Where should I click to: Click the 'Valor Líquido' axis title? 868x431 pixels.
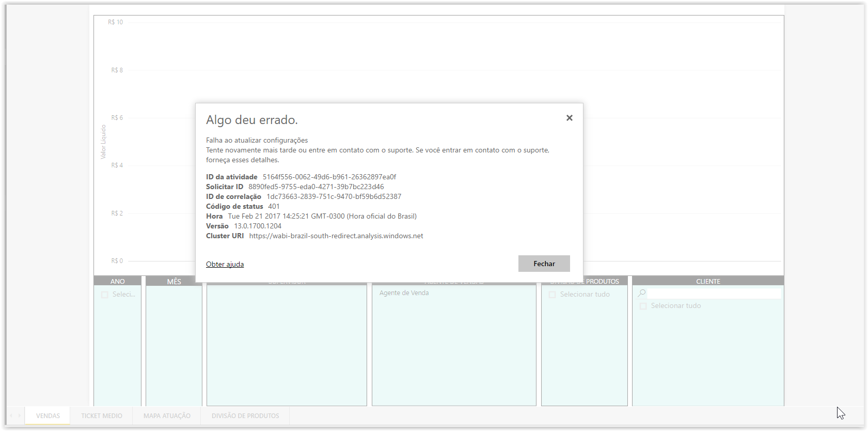click(x=103, y=142)
